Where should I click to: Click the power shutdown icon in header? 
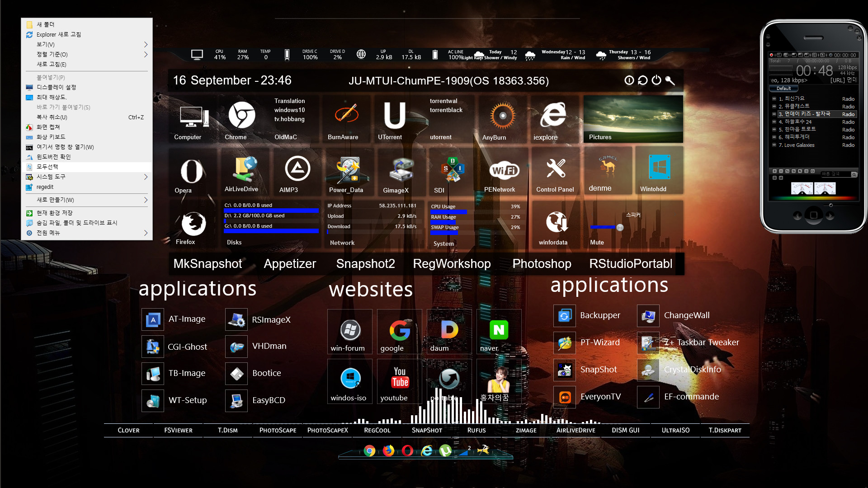[x=656, y=80]
